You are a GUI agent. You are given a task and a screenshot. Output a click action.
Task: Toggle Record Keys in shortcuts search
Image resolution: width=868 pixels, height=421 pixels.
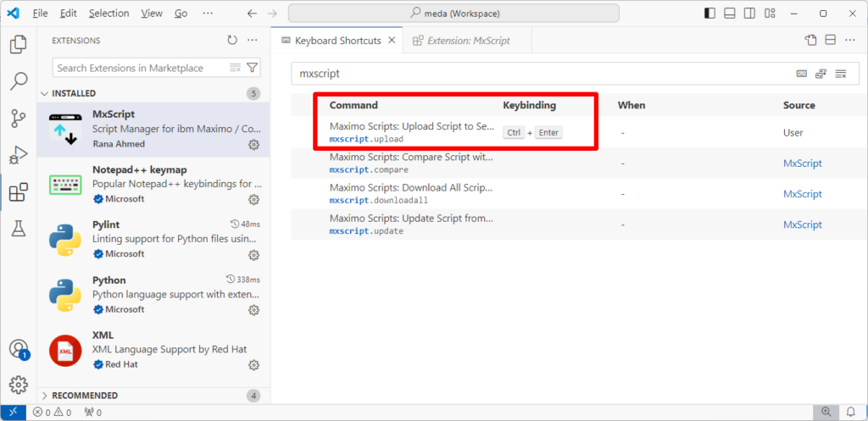802,74
